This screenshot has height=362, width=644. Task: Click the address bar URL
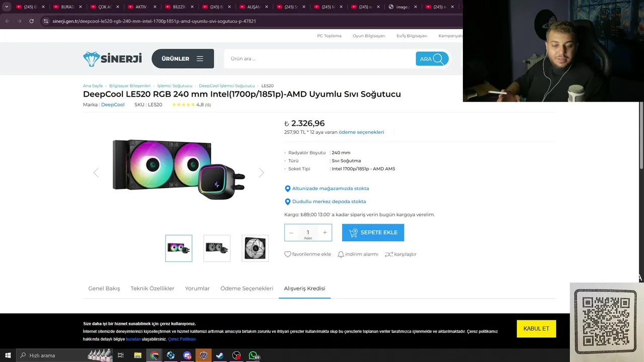[x=154, y=21]
